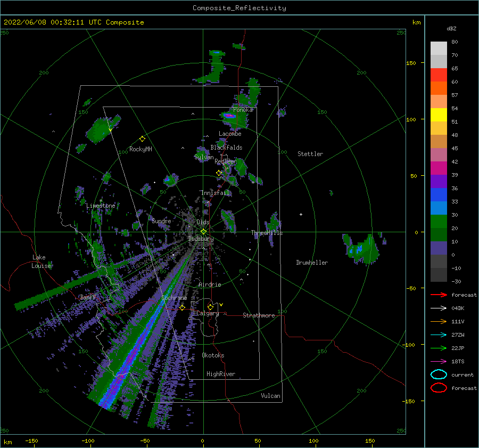Screen dimensions: 479x448
Task: Click the Stettler city label
Action: pyautogui.click(x=310, y=154)
